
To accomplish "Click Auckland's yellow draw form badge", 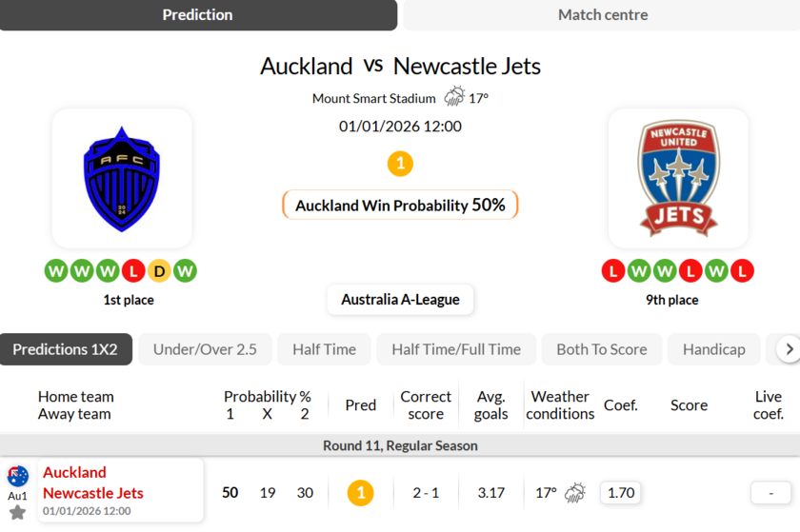I will (159, 271).
